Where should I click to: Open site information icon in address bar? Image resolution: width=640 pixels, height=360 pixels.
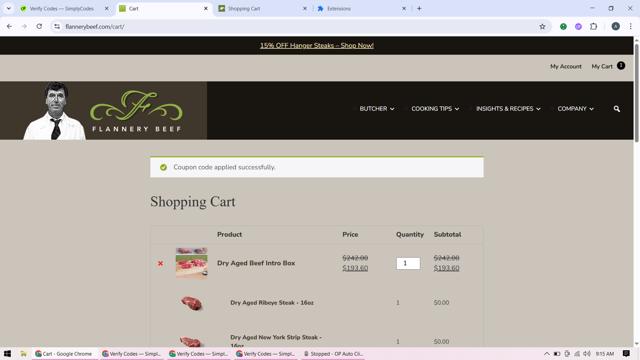pyautogui.click(x=57, y=27)
